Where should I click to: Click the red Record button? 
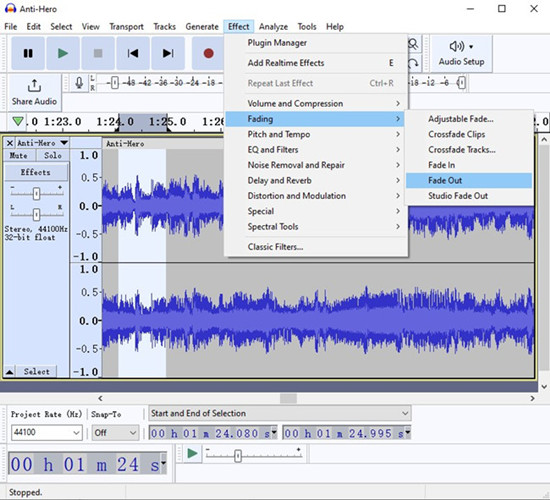click(x=208, y=53)
